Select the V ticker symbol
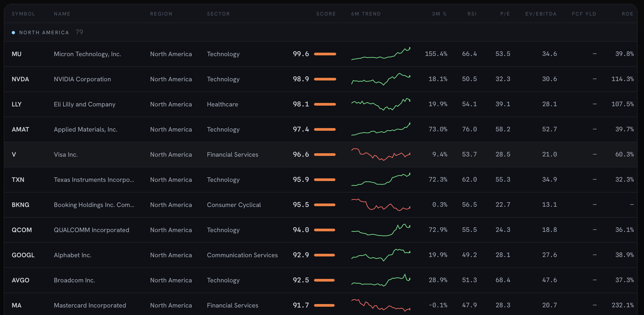This screenshot has width=644, height=315. [x=14, y=155]
